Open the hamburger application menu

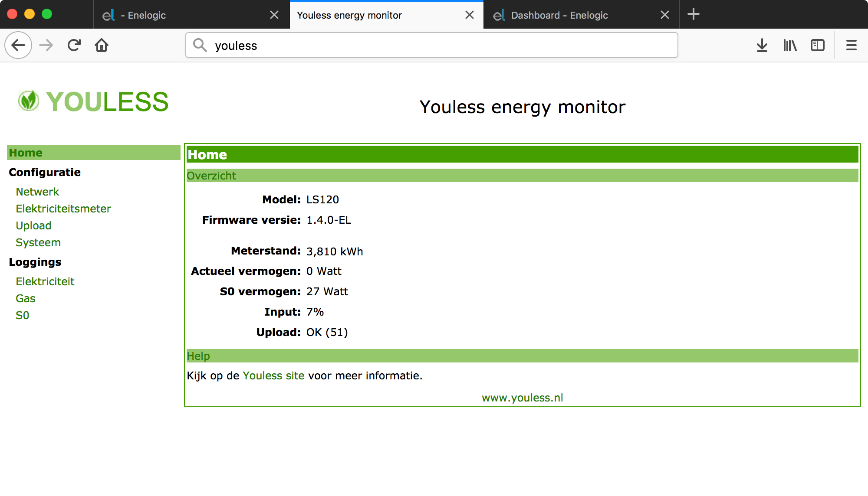click(852, 45)
